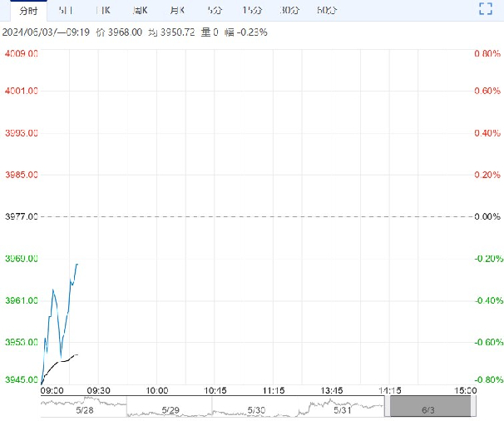The width and height of the screenshot is (504, 421).
Task: Click the 5/28 segment in the navigator
Action: click(x=83, y=407)
